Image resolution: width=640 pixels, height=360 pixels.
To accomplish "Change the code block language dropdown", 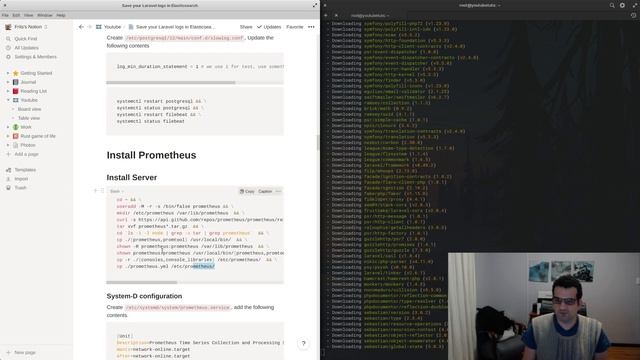I will tap(117, 191).
